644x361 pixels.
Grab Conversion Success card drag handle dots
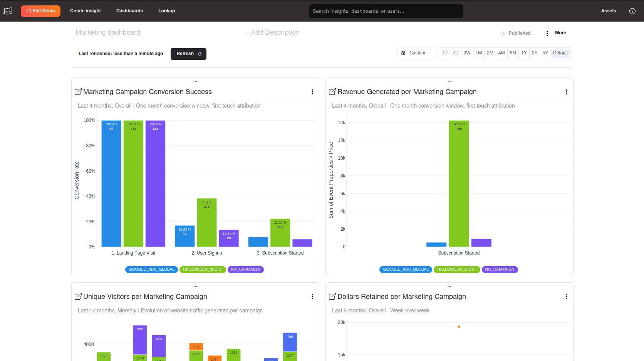point(195,82)
